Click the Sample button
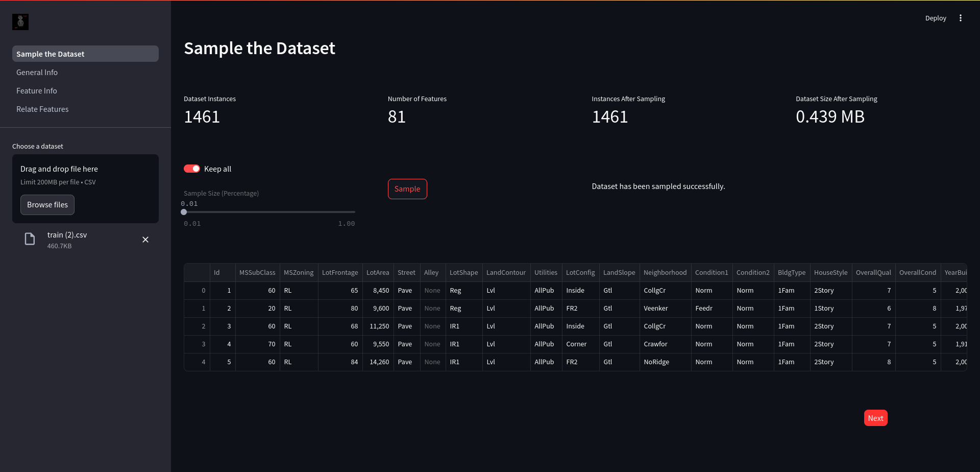 (x=407, y=189)
